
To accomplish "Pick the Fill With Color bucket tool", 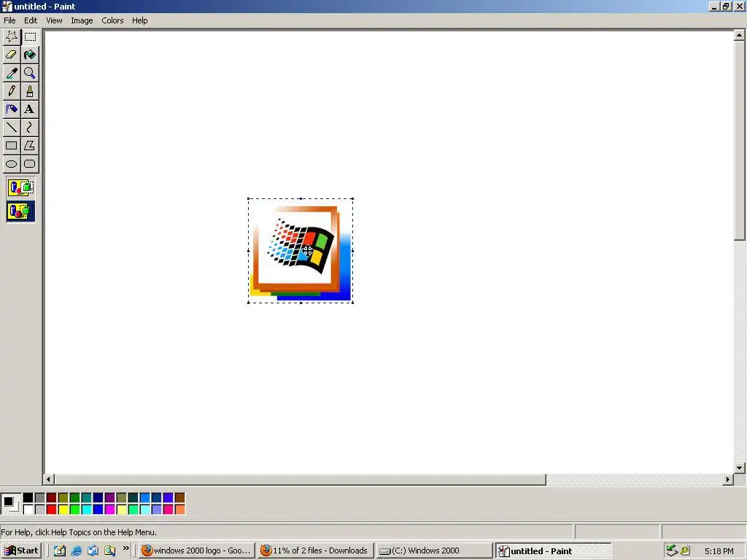I will click(x=29, y=55).
